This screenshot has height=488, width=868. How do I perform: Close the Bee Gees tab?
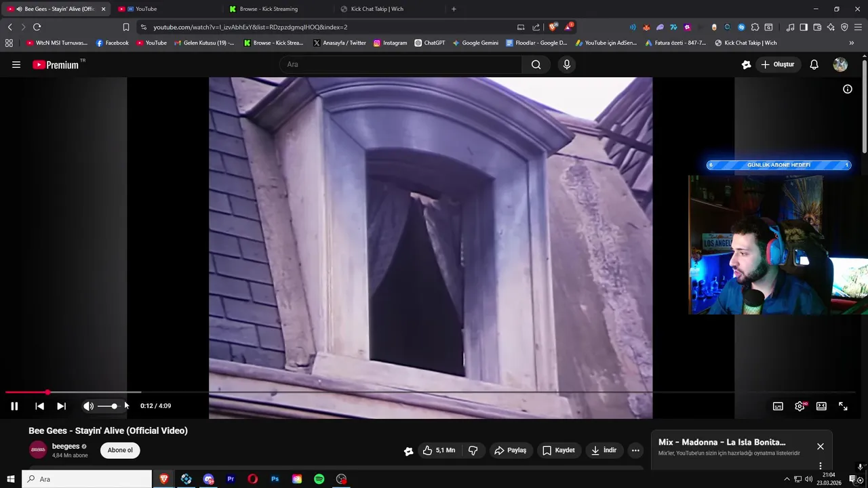coord(103,9)
